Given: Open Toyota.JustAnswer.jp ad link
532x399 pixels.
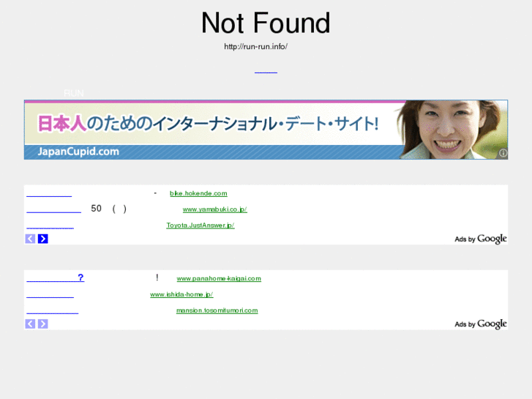Looking at the screenshot, I should tap(201, 225).
